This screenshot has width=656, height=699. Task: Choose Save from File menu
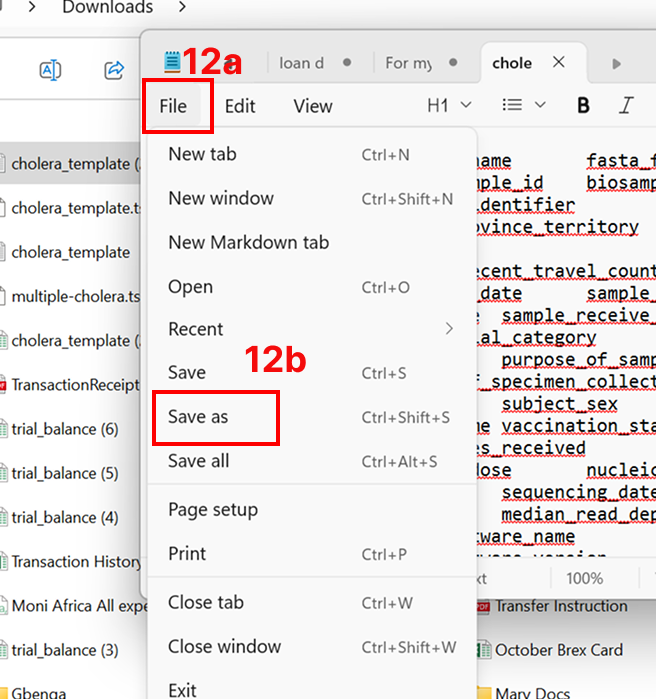pyautogui.click(x=312, y=373)
